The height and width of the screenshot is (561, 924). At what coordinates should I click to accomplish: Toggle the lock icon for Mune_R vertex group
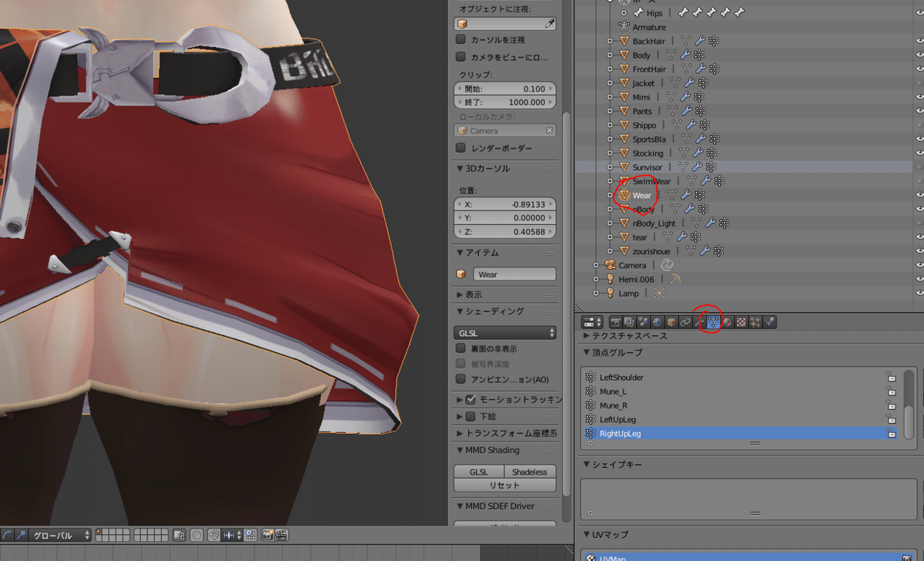tap(891, 405)
